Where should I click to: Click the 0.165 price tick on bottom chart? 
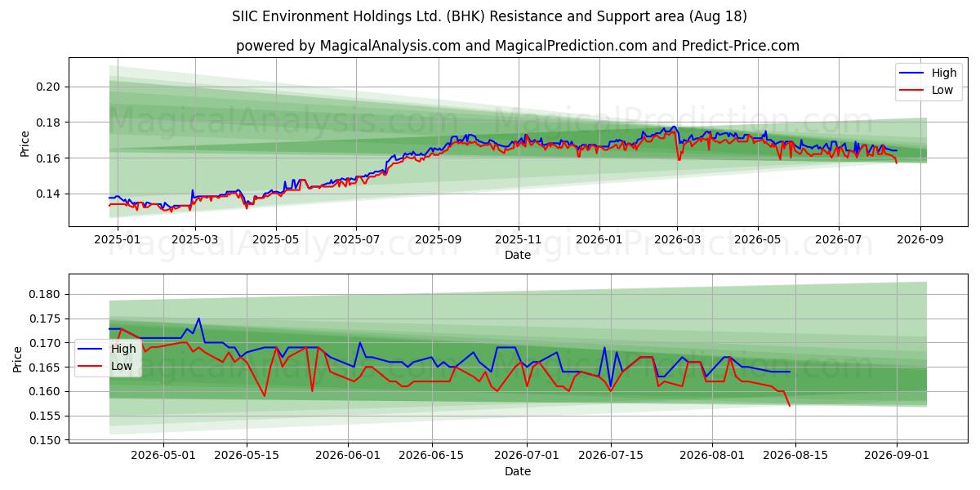pyautogui.click(x=45, y=367)
